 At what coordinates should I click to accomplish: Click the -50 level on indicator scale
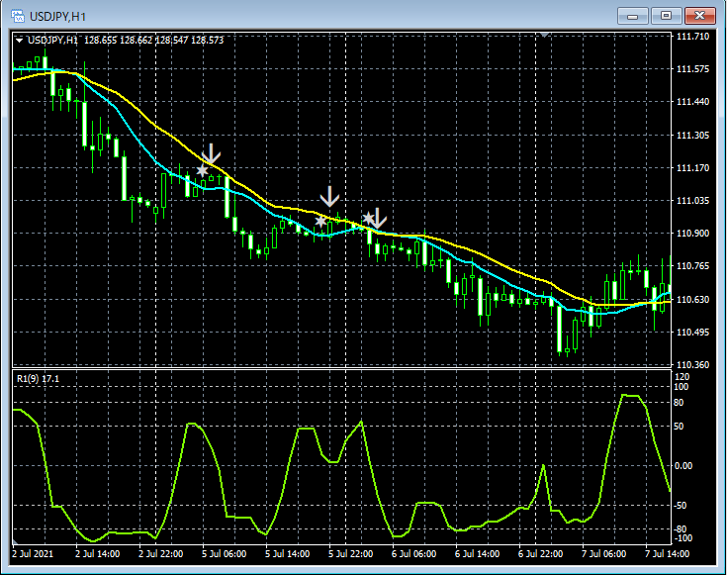tap(681, 506)
